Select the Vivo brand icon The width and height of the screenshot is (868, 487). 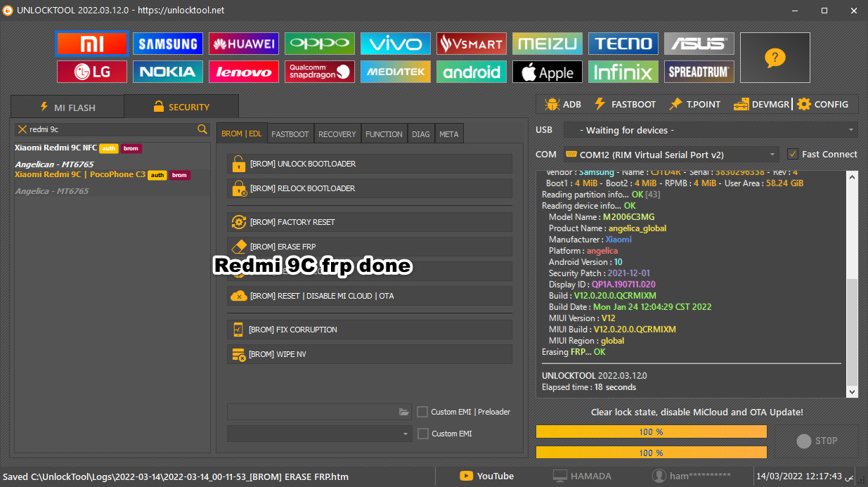pyautogui.click(x=395, y=44)
